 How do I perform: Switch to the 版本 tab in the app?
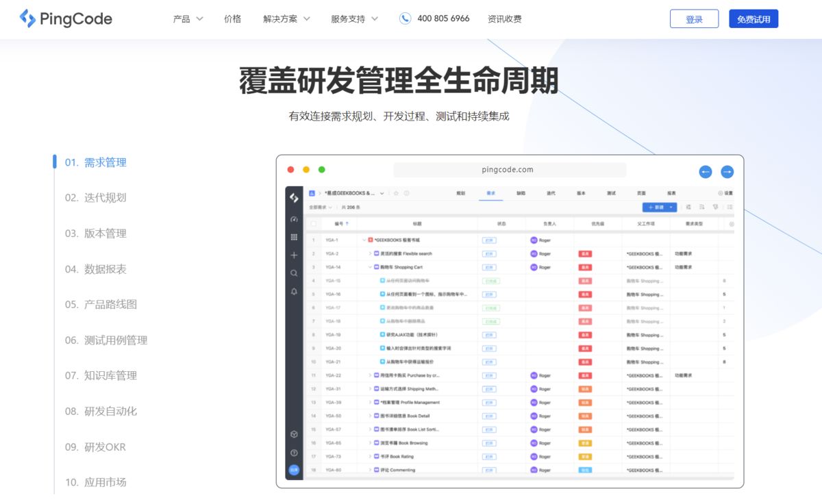click(581, 193)
